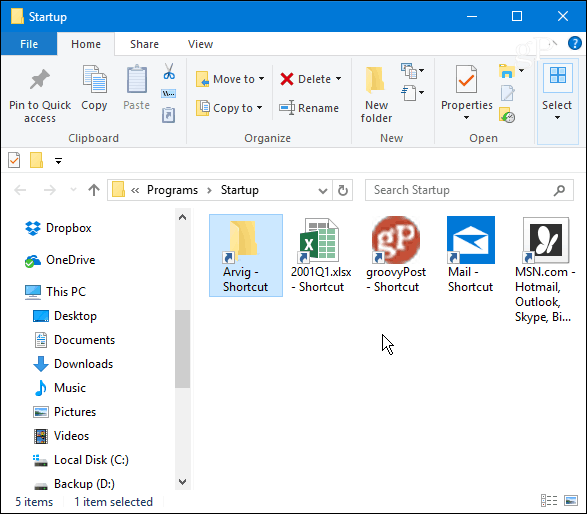Viewport: 587px width, 514px height.
Task: Open Documents in navigation pane
Action: 74,340
